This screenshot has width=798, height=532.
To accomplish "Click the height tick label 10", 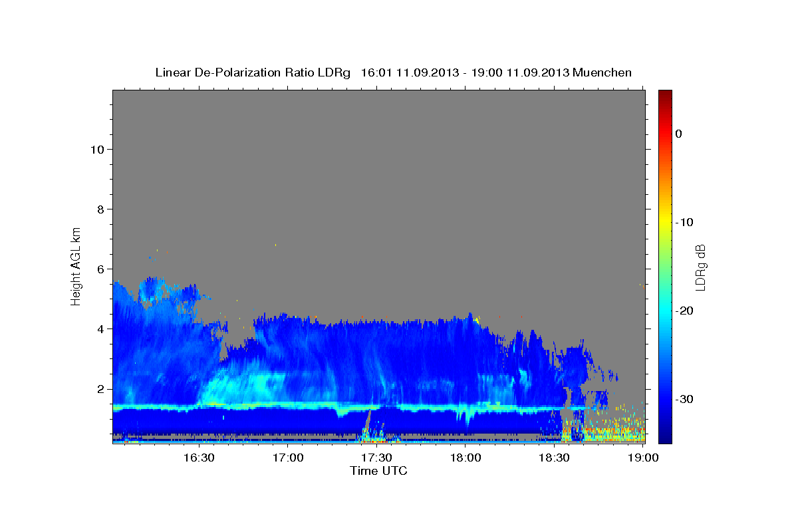I will (99, 150).
